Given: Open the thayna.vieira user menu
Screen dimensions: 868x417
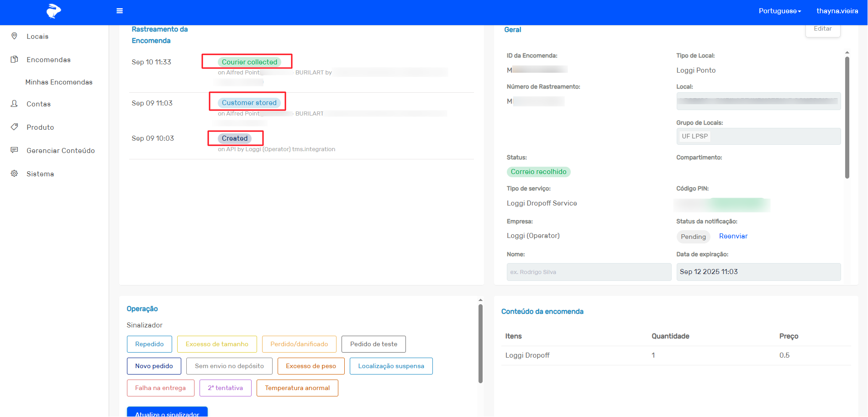Looking at the screenshot, I should [x=837, y=11].
